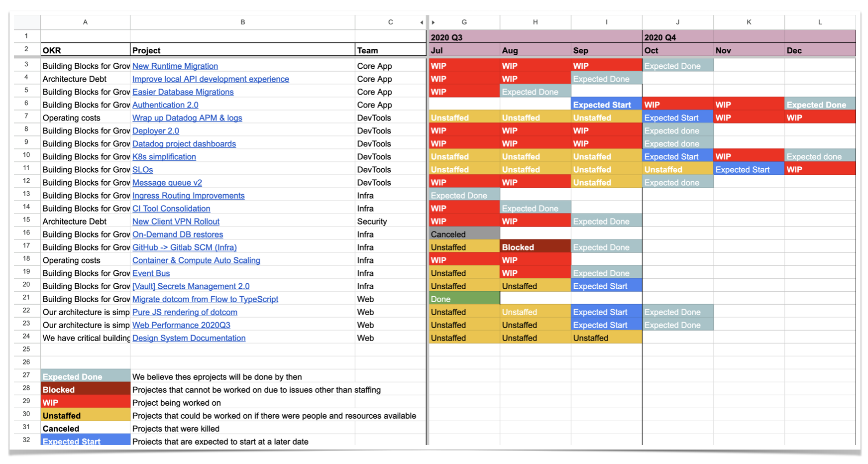
Task: Open Web Performance 2020Q3 link
Action: tap(181, 325)
